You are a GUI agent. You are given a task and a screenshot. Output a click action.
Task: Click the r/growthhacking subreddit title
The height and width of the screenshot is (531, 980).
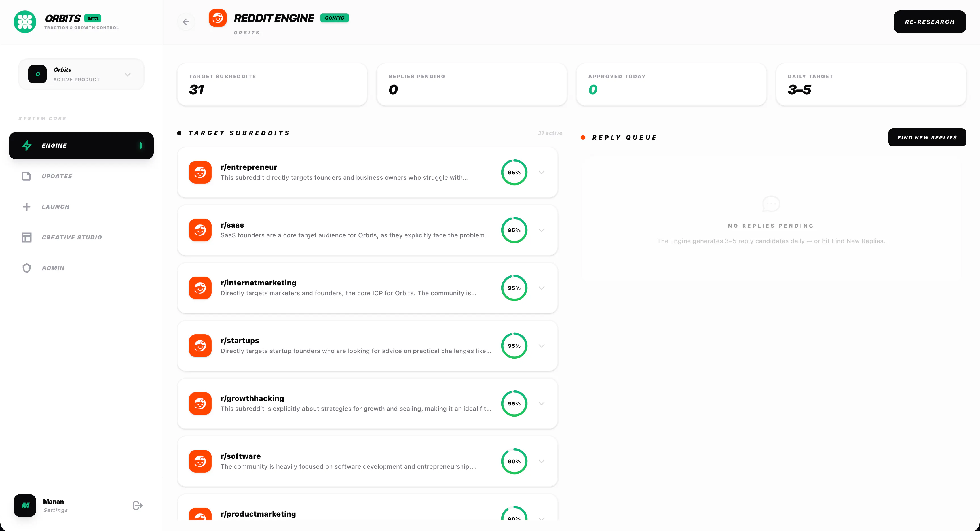pyautogui.click(x=252, y=398)
